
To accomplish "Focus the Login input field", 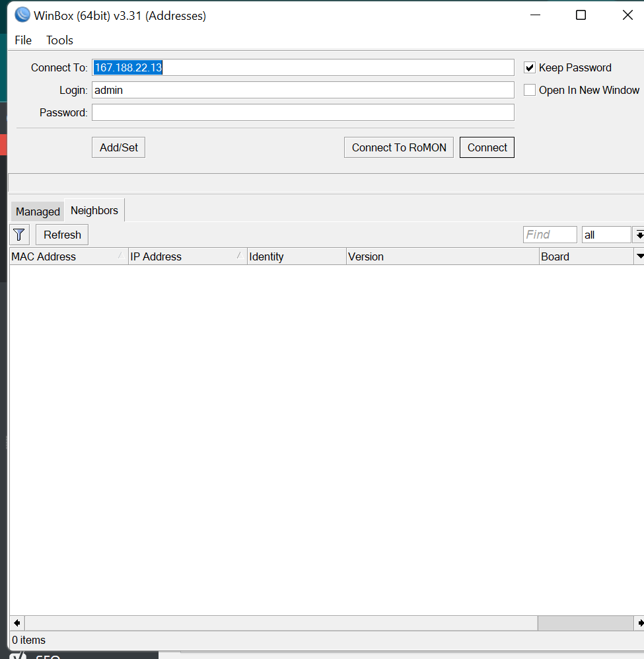I will 303,90.
